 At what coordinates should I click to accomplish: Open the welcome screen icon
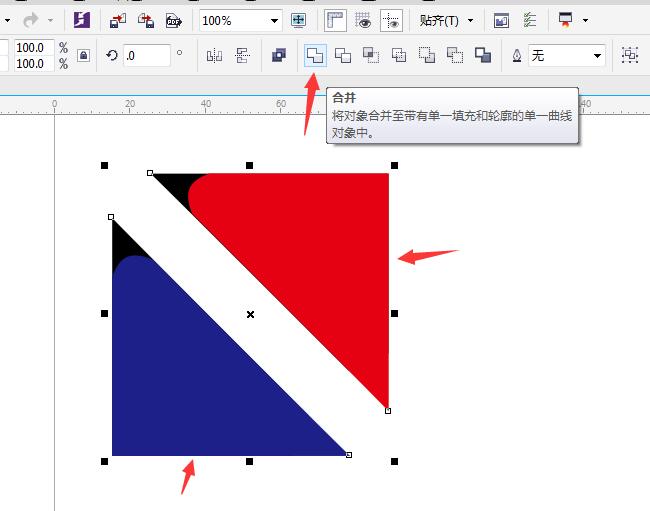pos(501,20)
